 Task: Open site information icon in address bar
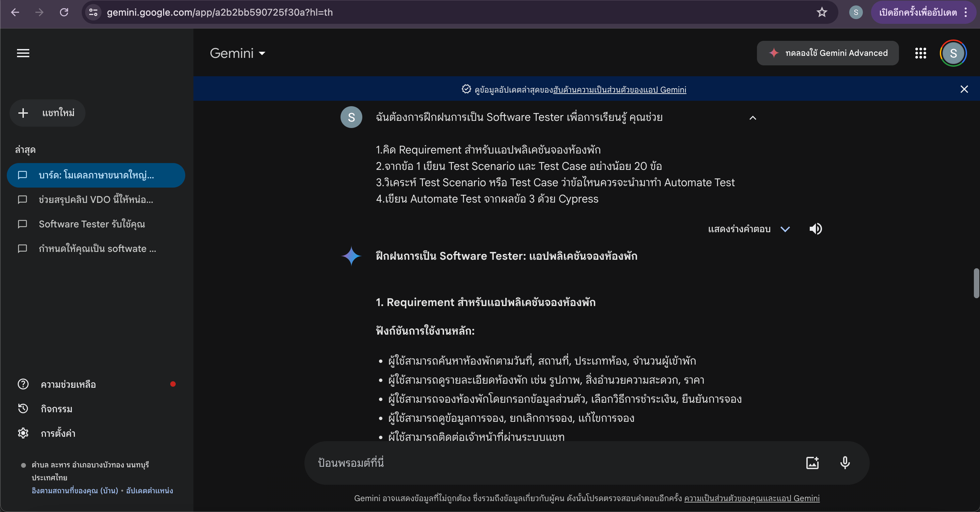click(x=94, y=12)
